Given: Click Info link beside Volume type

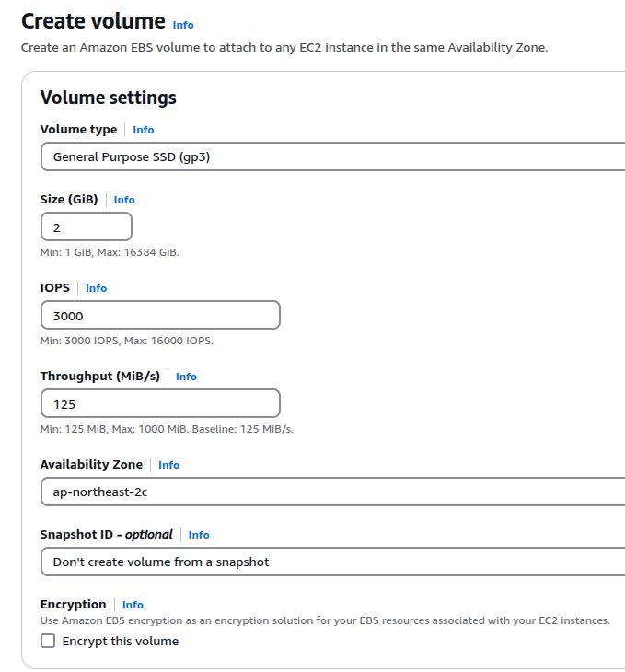Looking at the screenshot, I should pos(144,130).
